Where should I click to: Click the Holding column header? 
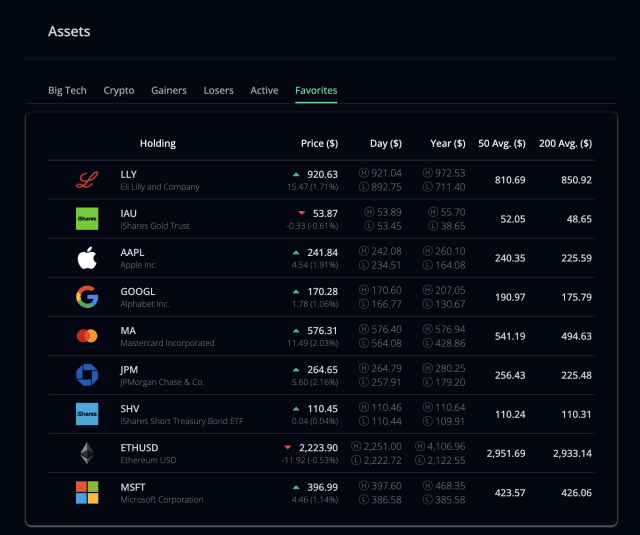[158, 143]
